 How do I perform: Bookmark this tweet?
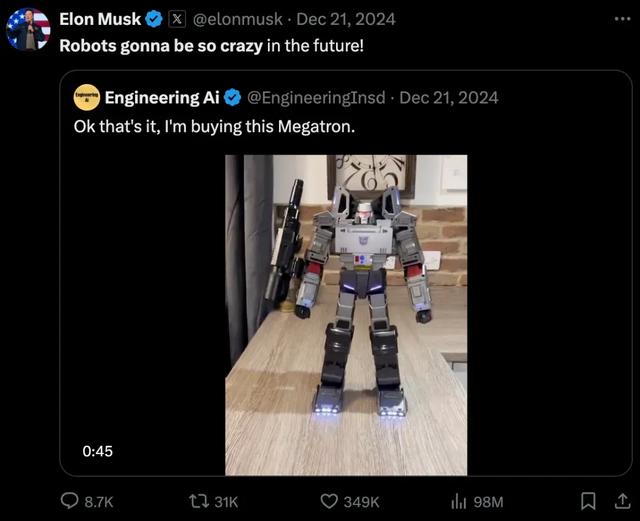[589, 501]
